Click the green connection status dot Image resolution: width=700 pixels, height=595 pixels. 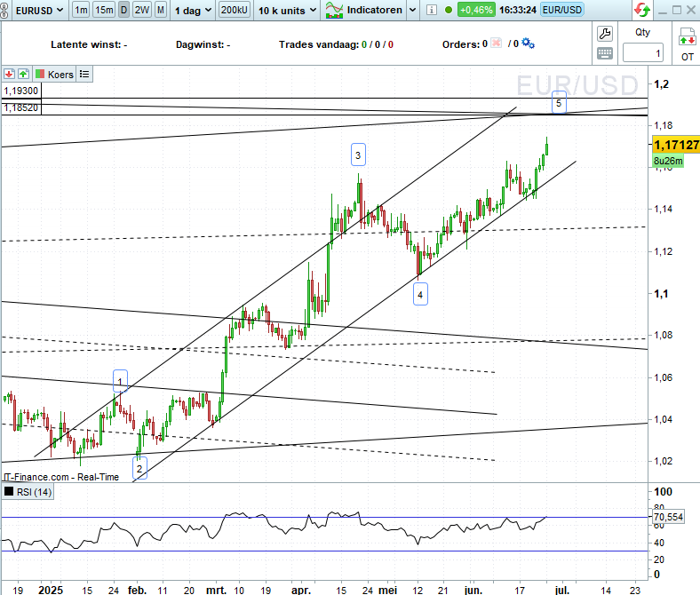tap(449, 10)
